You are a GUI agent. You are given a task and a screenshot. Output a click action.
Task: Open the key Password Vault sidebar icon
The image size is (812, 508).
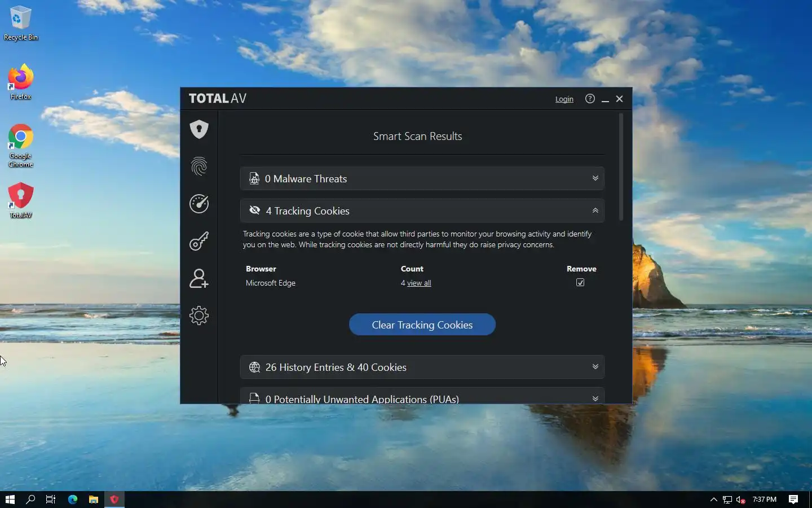pos(199,241)
